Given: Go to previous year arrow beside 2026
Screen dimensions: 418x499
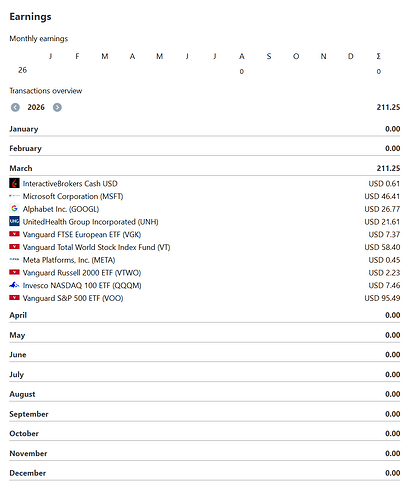Looking at the screenshot, I should point(15,107).
